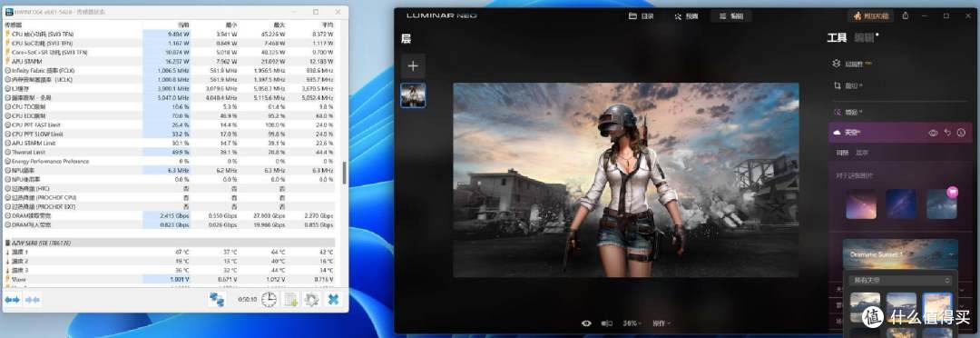Add a new layer with the plus button

pyautogui.click(x=413, y=65)
